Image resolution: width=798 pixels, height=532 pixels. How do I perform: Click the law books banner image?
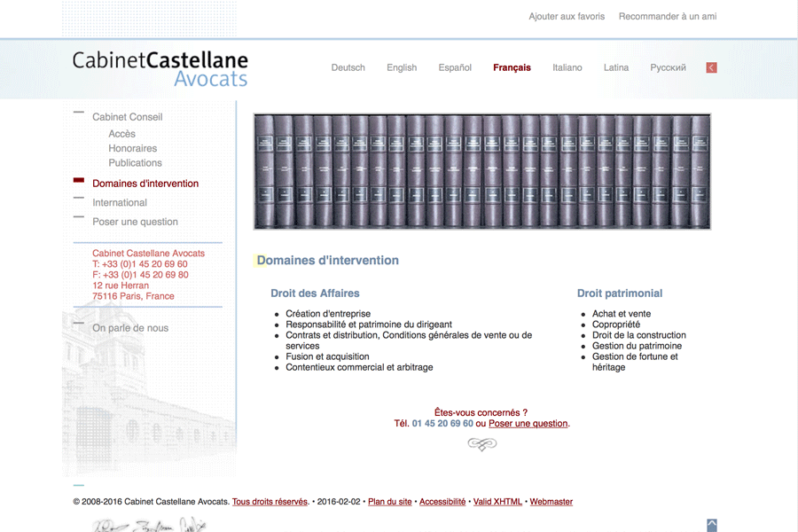click(481, 171)
